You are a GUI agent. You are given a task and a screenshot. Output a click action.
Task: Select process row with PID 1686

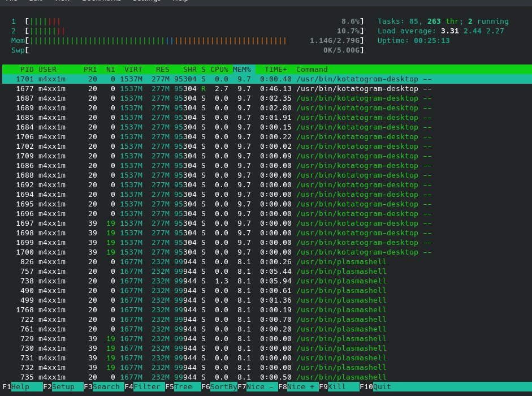[x=267, y=166]
